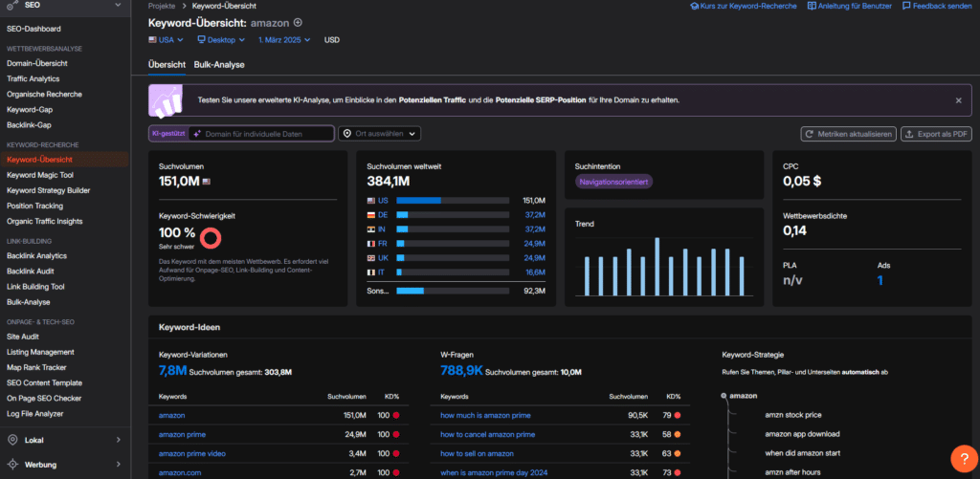Click the KI-Analyse banner chart illustration
Viewport: 980px width, 479px height.
point(165,100)
